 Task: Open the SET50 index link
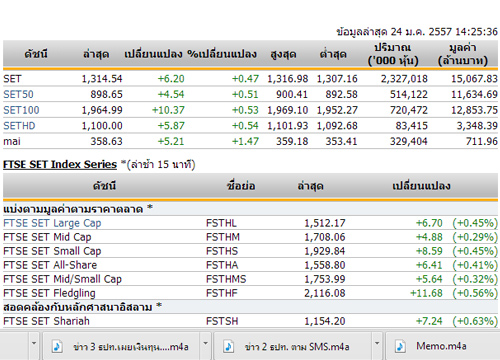[18, 94]
